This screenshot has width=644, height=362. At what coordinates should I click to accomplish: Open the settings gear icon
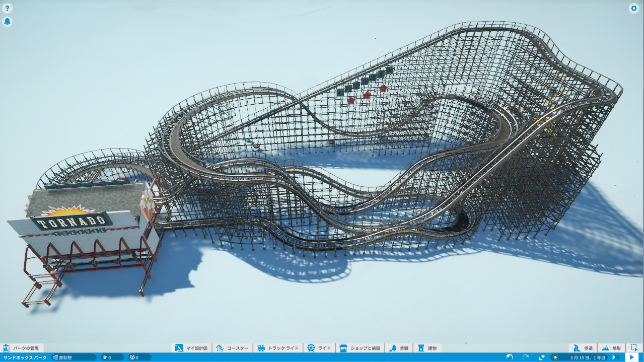click(634, 9)
